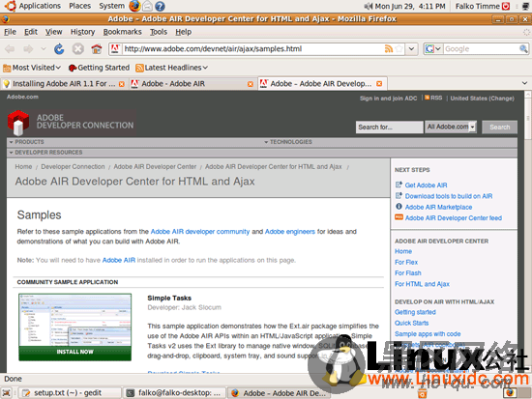Reload the page with the refresh icon
Screen dimensions: 532x399
point(59,49)
